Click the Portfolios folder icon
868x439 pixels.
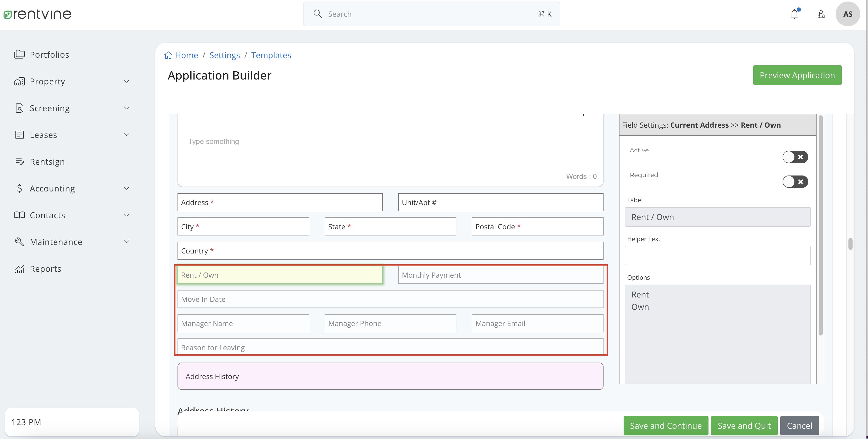(20, 54)
